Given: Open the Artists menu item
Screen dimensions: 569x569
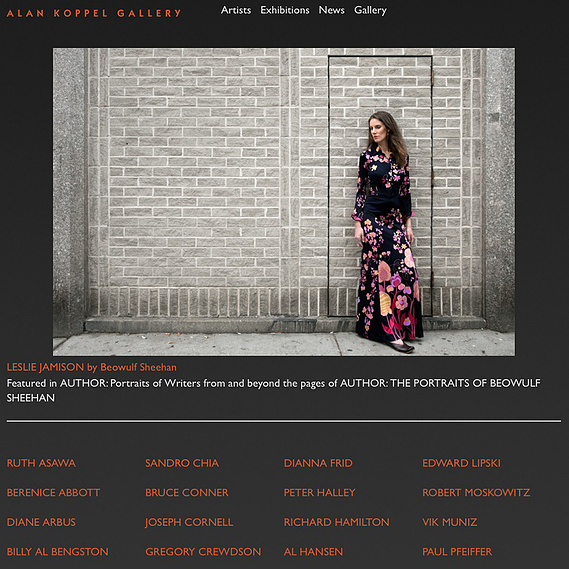Looking at the screenshot, I should pyautogui.click(x=236, y=10).
